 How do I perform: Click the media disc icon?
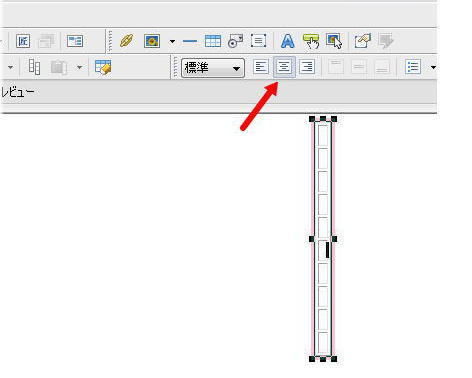click(235, 41)
